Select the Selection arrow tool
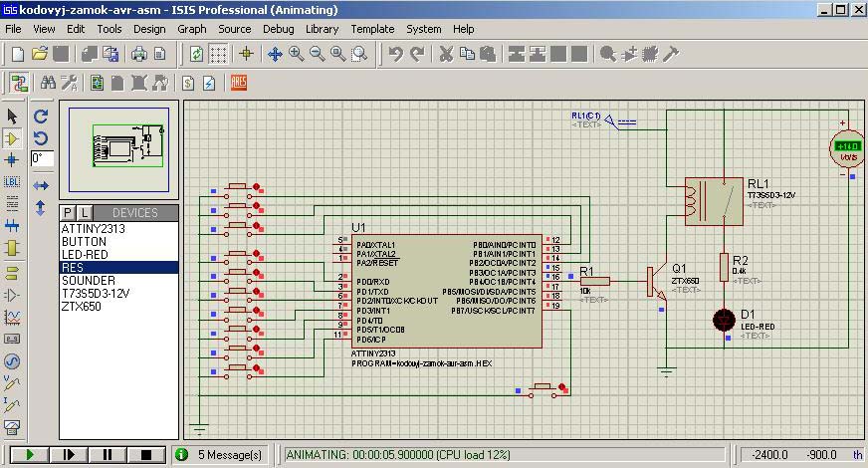 13,117
